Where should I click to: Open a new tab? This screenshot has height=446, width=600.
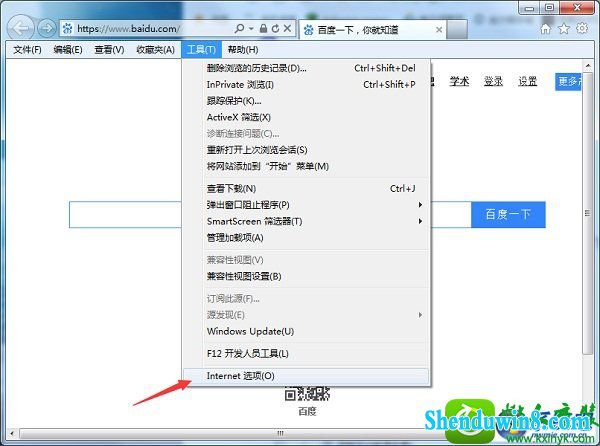tap(457, 29)
